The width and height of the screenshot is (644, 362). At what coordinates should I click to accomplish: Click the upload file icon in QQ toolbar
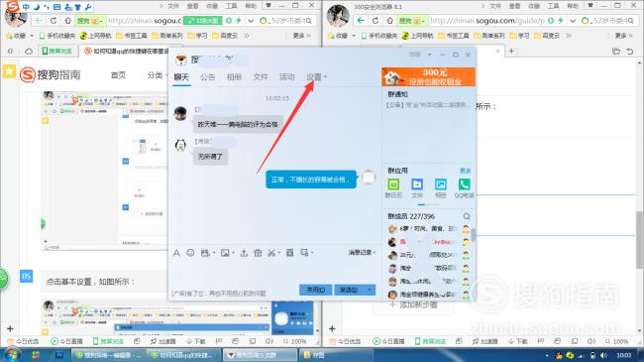point(244,253)
